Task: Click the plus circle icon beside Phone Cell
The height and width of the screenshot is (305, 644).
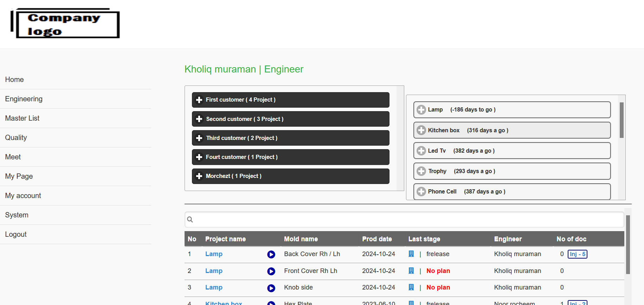Action: [x=421, y=191]
